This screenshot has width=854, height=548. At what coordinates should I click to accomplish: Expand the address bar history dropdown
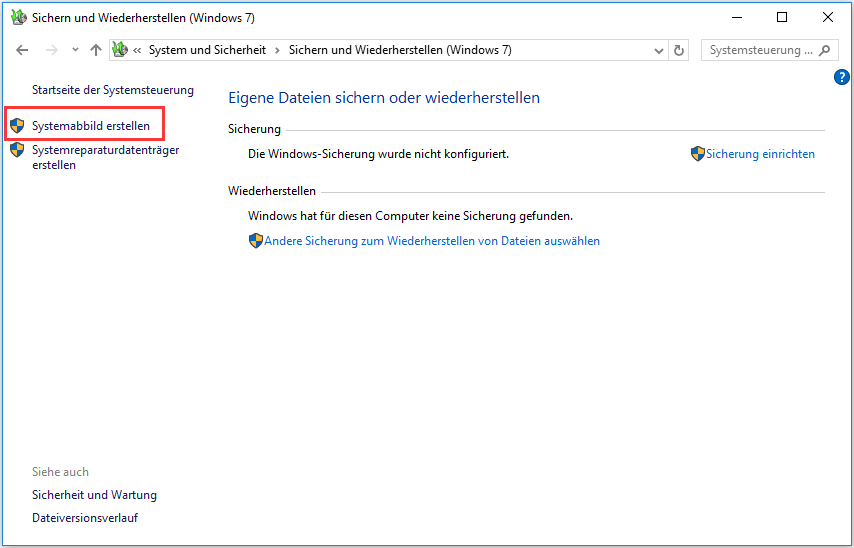point(658,51)
